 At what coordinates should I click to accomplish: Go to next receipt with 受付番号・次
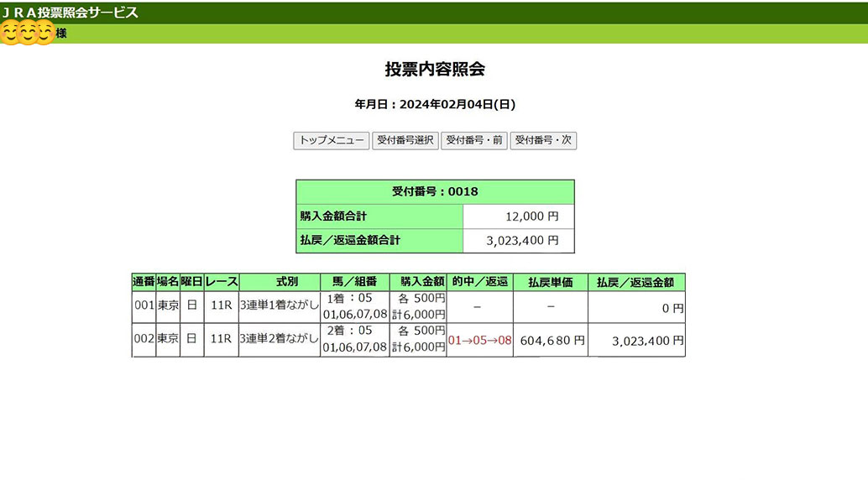coord(543,141)
